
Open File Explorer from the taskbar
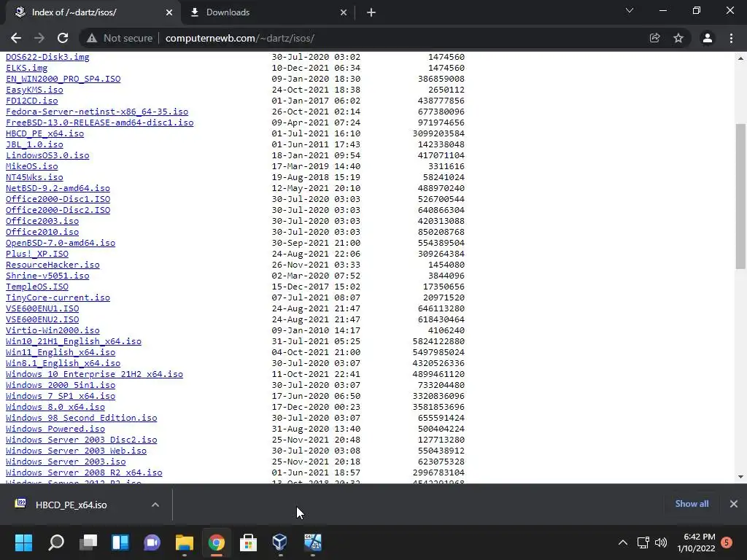185,542
